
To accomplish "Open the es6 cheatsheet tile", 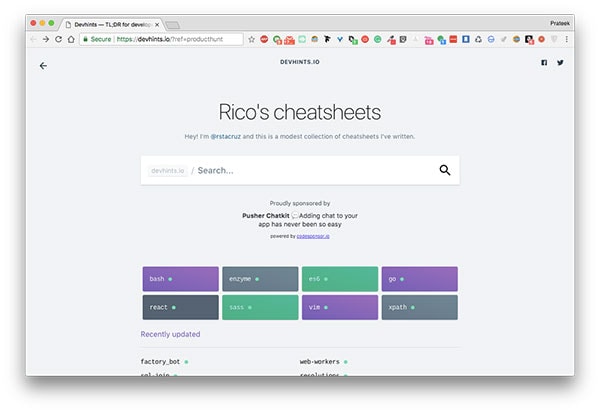I will tap(340, 279).
